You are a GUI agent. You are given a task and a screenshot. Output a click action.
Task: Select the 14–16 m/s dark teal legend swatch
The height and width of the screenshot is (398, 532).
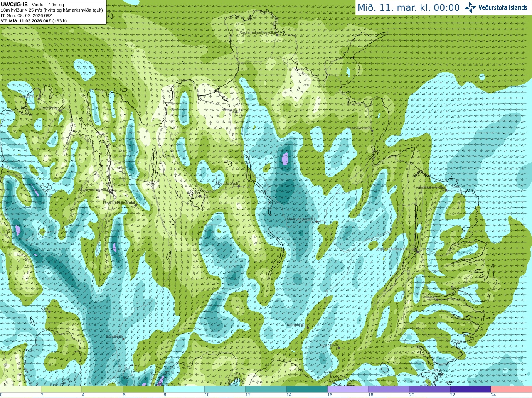pyautogui.click(x=307, y=389)
